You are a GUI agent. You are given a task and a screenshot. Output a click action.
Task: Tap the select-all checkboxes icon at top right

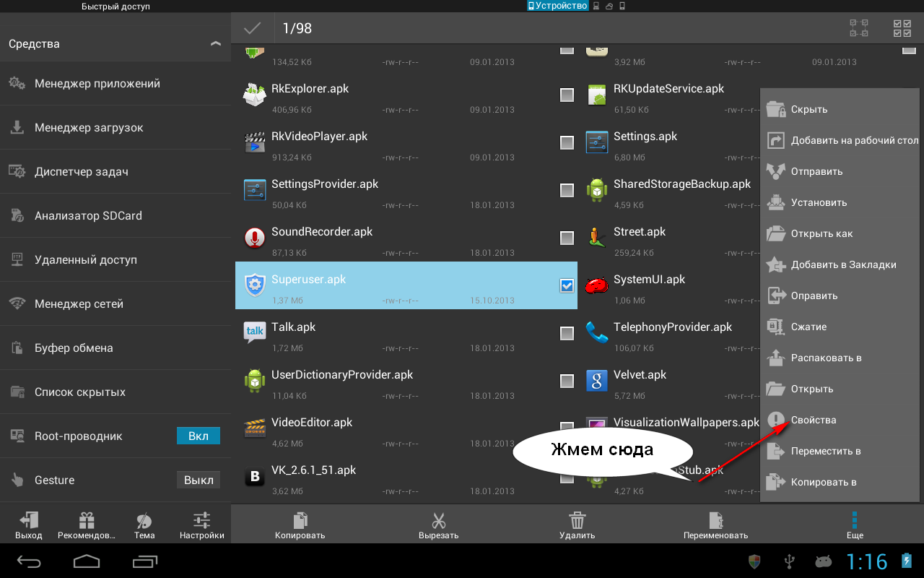(x=902, y=28)
